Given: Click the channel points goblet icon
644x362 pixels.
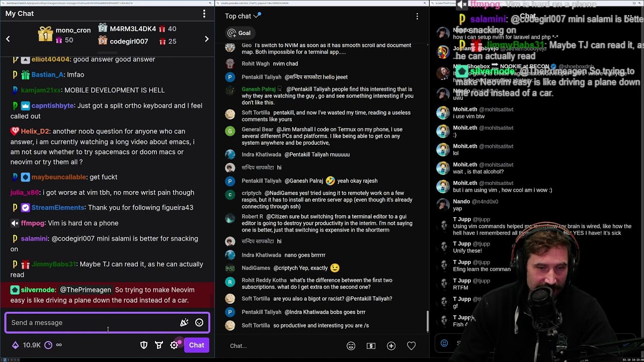Looking at the screenshot, I should pyautogui.click(x=159, y=345).
